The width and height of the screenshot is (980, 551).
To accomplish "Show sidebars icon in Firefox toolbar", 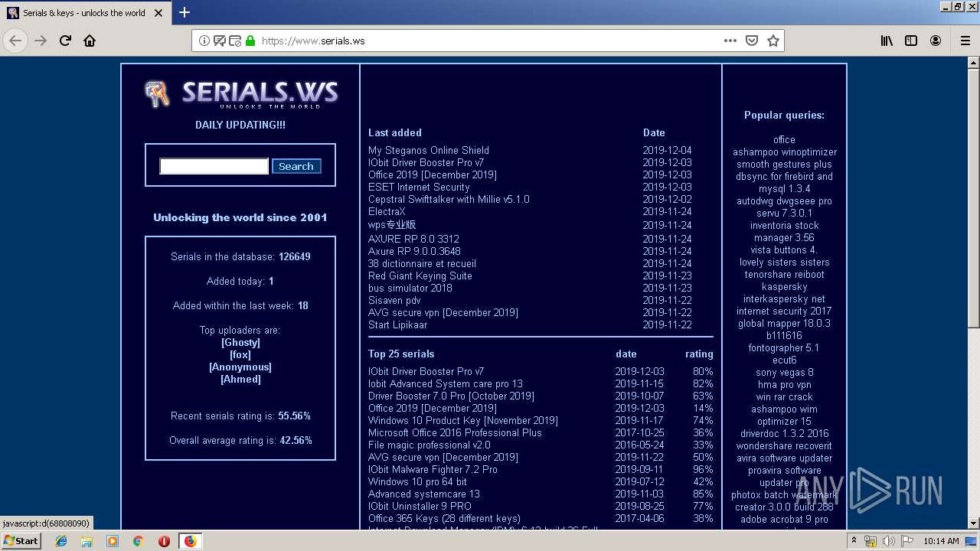I will (x=911, y=41).
